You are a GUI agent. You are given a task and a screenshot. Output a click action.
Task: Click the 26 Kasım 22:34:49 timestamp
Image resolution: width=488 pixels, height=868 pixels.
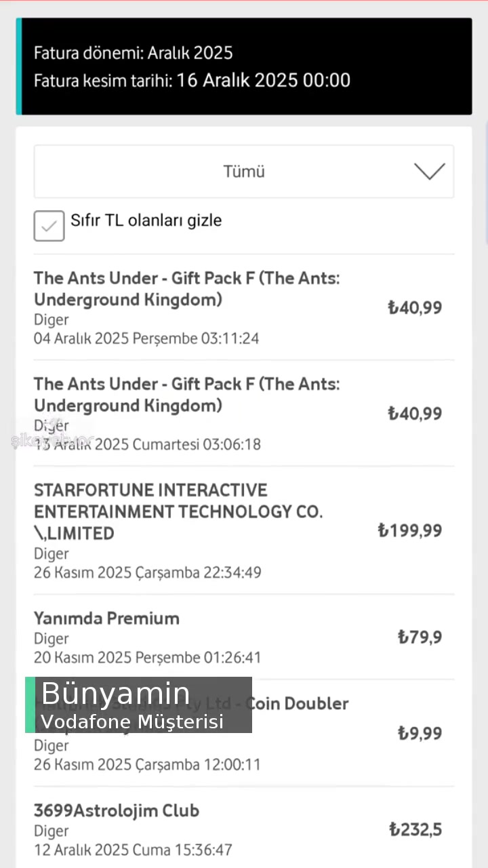click(x=147, y=572)
